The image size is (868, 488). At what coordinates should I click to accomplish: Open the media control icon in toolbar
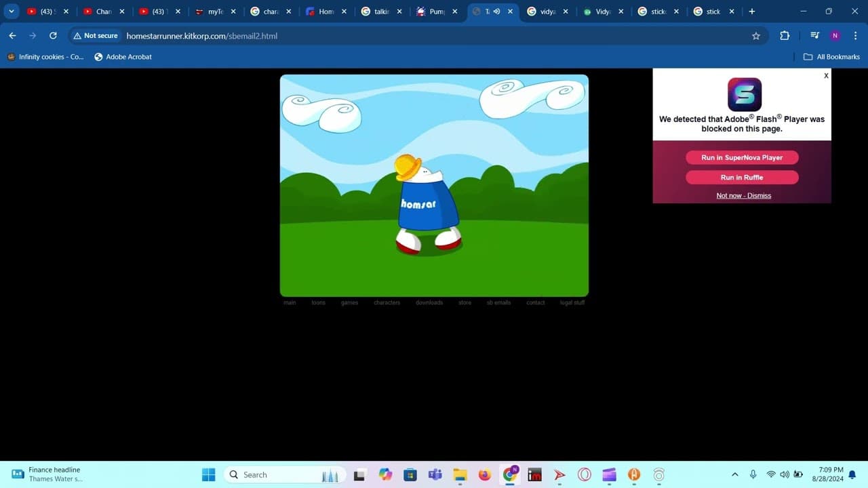tap(814, 36)
